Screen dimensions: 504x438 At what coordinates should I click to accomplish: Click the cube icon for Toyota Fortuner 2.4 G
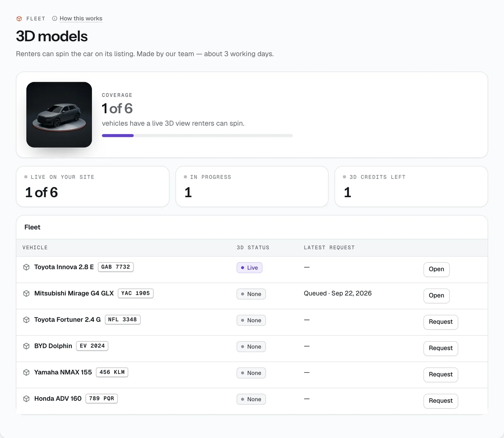(26, 320)
